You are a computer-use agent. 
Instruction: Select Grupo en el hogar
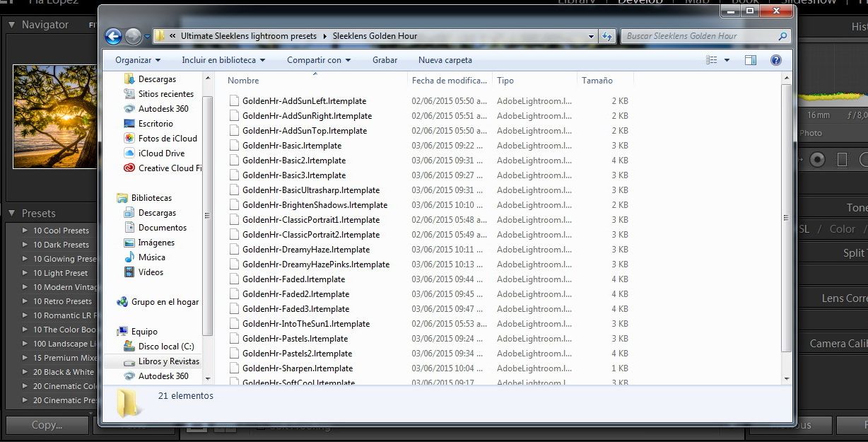tap(165, 302)
